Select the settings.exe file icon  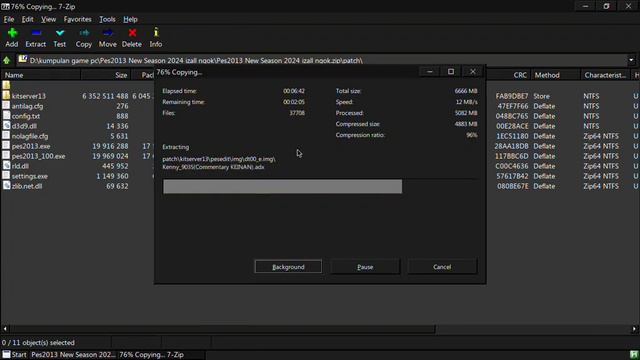coord(6,176)
